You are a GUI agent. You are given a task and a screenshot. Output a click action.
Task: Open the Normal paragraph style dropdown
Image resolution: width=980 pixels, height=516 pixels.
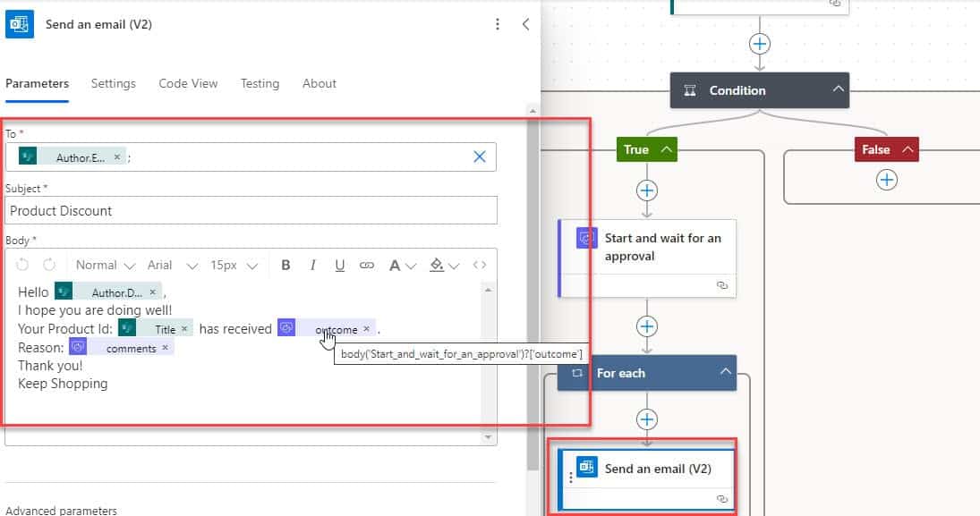coord(105,266)
